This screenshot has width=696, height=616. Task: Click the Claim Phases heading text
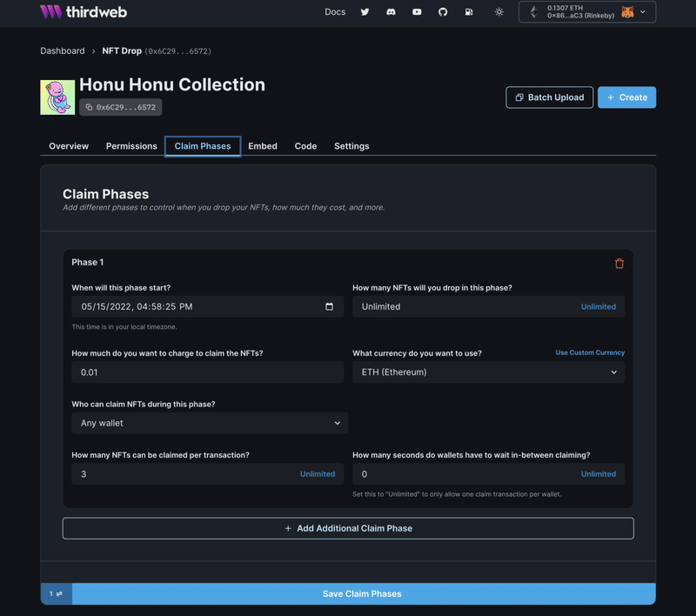pos(105,194)
